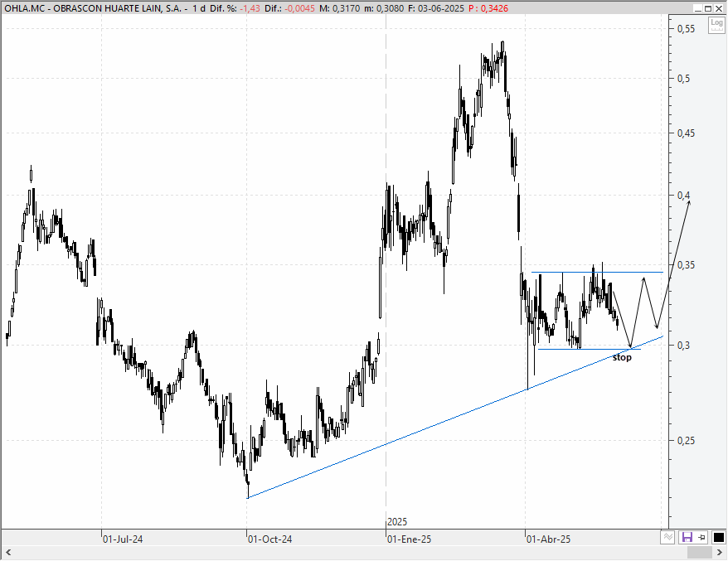
Task: Click the 0,4 price axis label
Action: (683, 196)
